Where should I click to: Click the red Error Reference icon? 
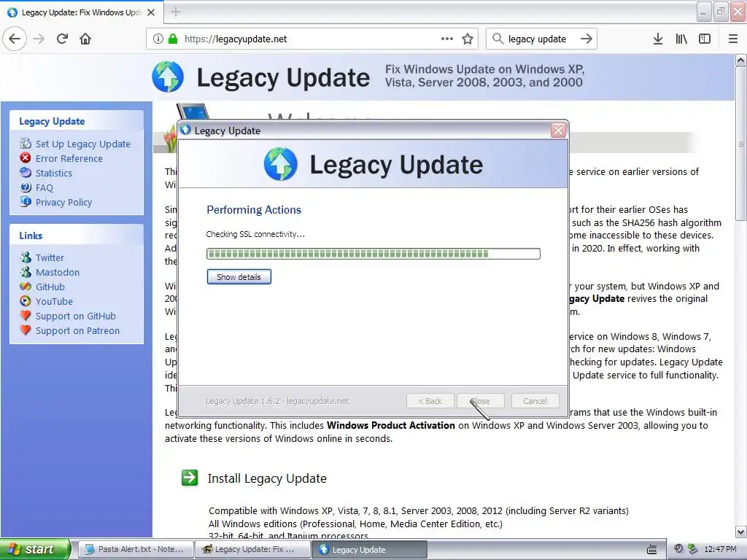26,158
